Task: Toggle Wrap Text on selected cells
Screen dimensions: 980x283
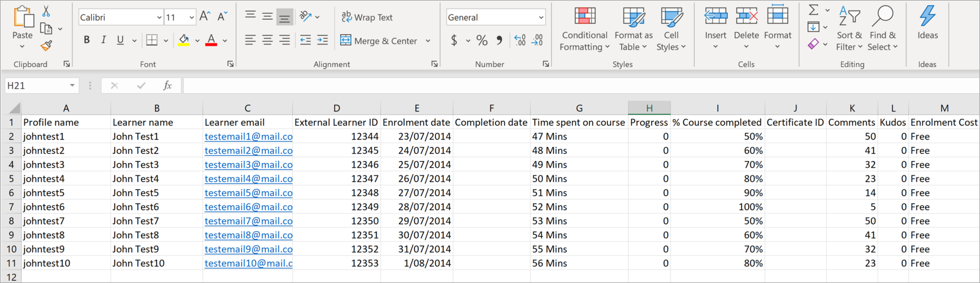Action: click(x=367, y=17)
